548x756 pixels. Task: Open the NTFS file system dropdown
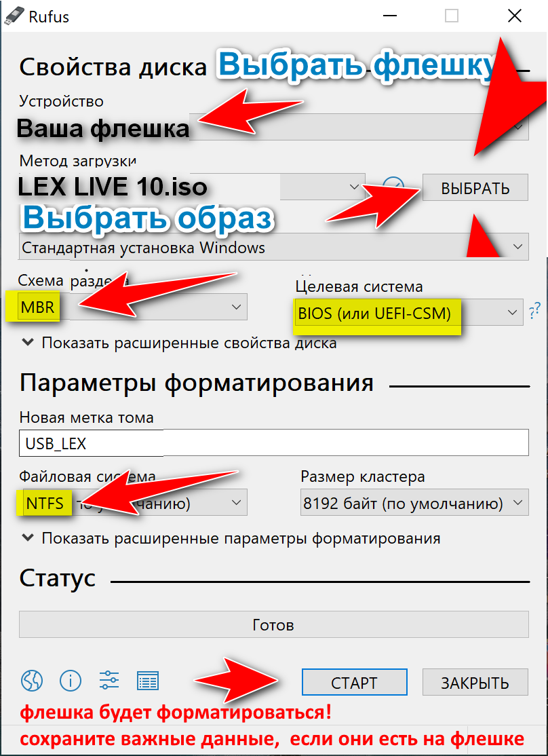point(133,502)
